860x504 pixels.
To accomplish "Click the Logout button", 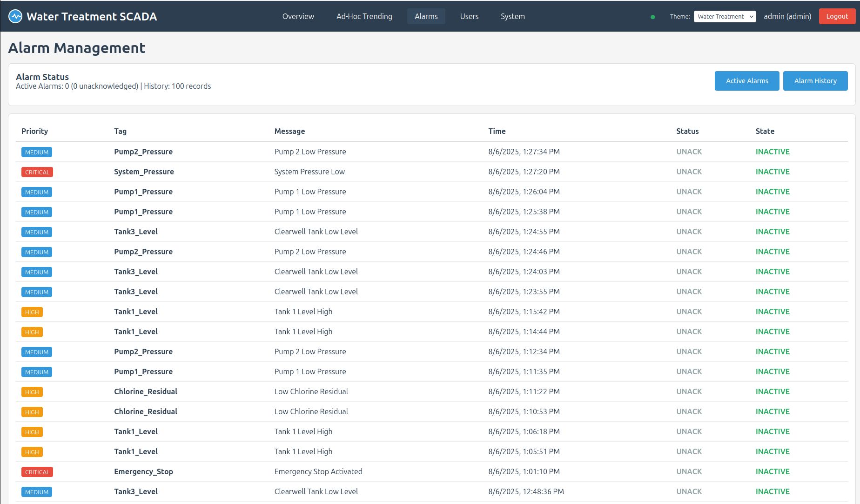I will click(x=837, y=16).
